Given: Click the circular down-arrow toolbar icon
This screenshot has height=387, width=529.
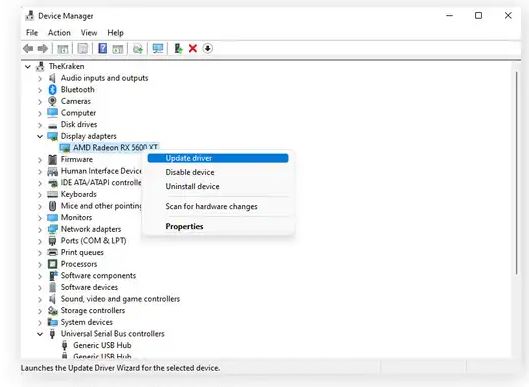Looking at the screenshot, I should point(208,49).
